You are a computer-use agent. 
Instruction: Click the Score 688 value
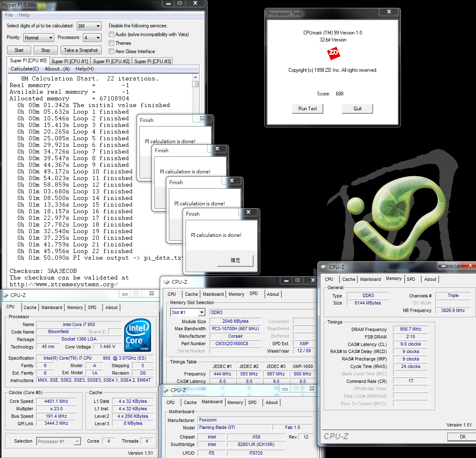(339, 94)
